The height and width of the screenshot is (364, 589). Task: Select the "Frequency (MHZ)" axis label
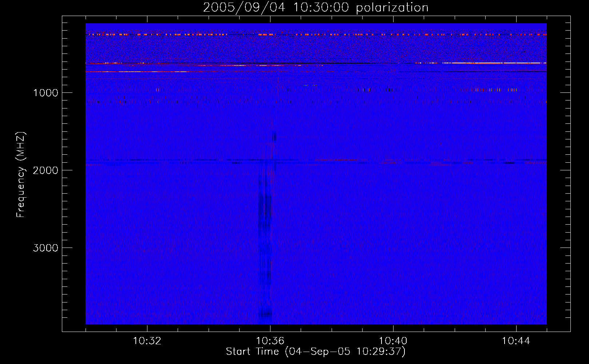click(x=21, y=175)
